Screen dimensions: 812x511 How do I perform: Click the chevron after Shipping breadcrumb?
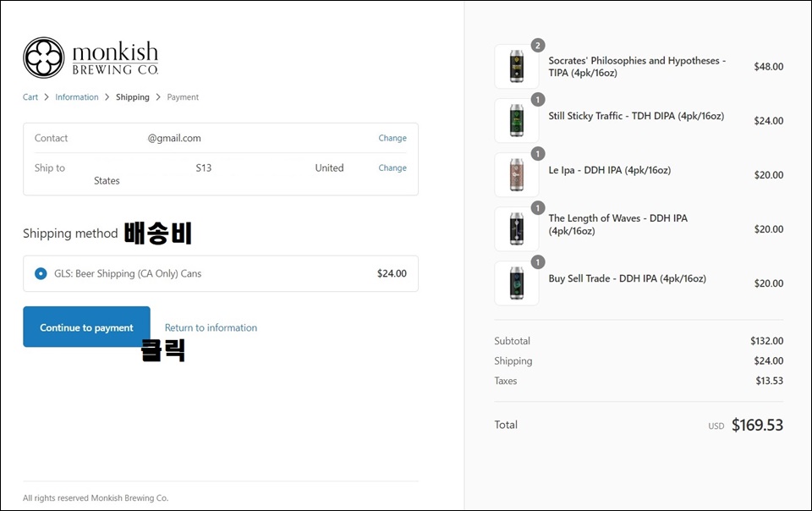click(x=158, y=96)
